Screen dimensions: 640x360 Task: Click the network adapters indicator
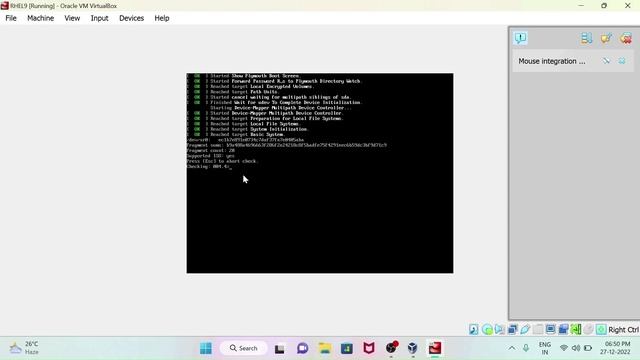[x=512, y=329]
